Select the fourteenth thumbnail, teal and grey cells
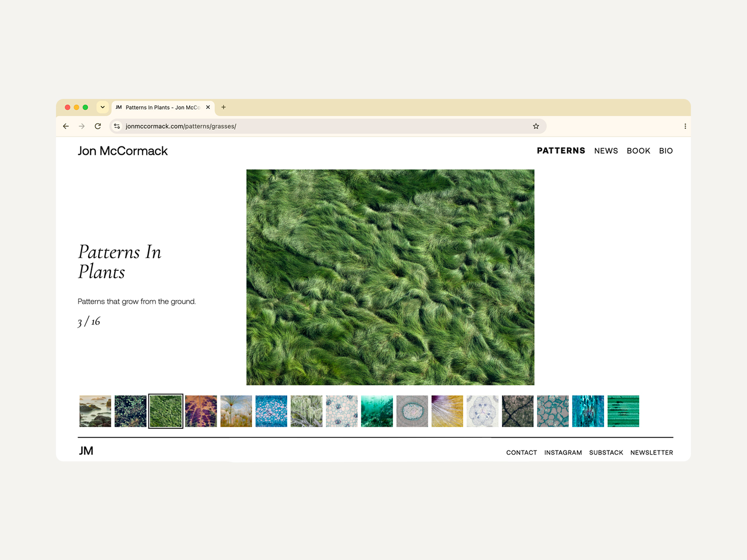The height and width of the screenshot is (560, 747). point(553,411)
